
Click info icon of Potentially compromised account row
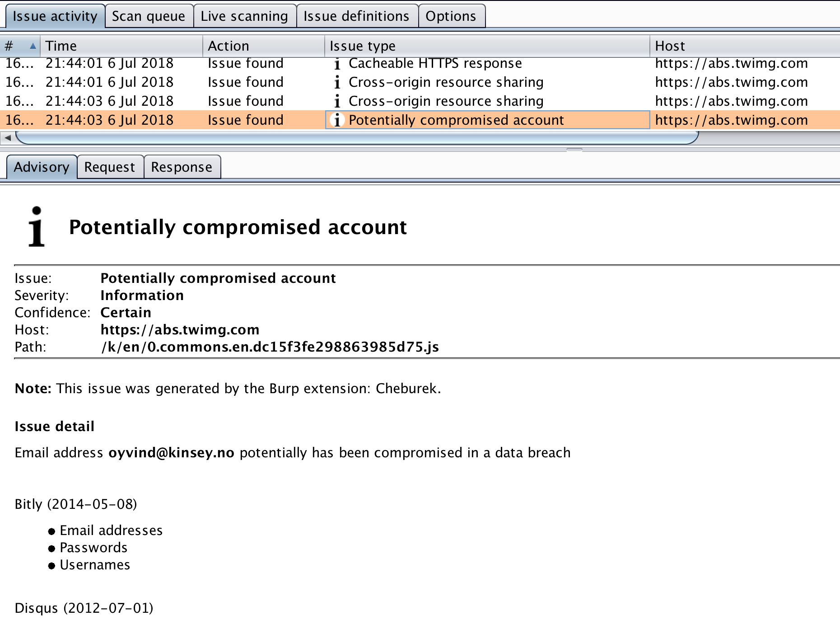tap(337, 120)
